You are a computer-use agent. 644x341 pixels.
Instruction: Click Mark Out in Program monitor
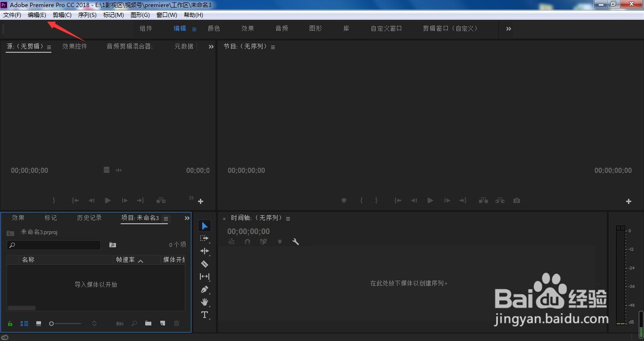376,201
